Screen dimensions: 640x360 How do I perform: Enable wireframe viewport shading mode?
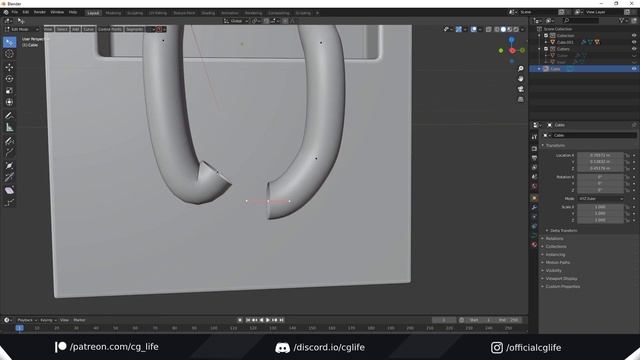[497, 29]
